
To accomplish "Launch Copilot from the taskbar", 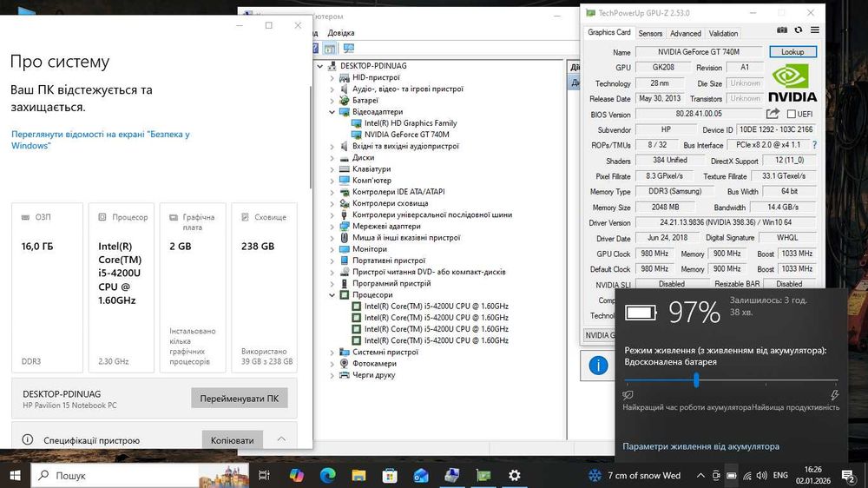I will 296,475.
